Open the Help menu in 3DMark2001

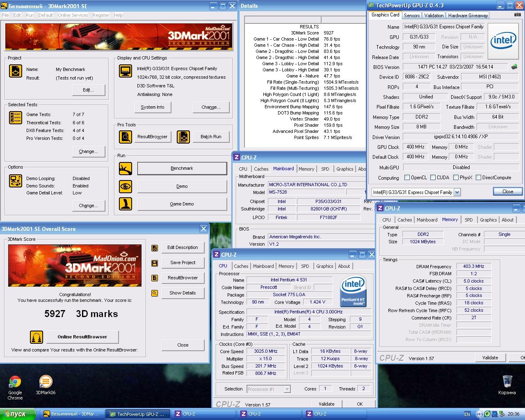click(x=119, y=15)
